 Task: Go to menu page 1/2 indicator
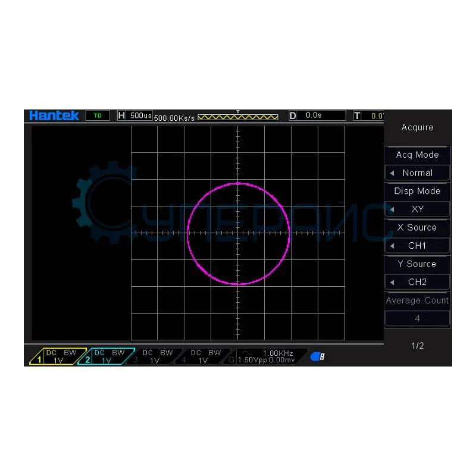coord(417,346)
